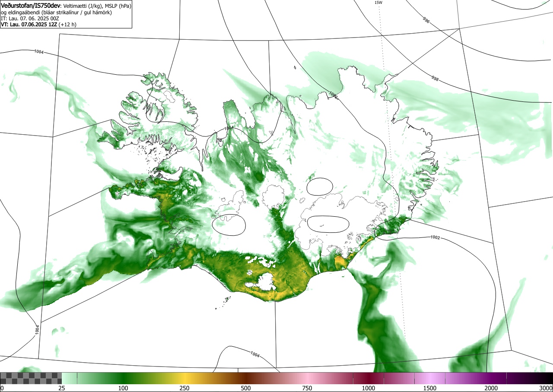Image resolution: width=553 pixels, height=392 pixels.
Task: Click the colorbar value 1000
Action: 369,388
